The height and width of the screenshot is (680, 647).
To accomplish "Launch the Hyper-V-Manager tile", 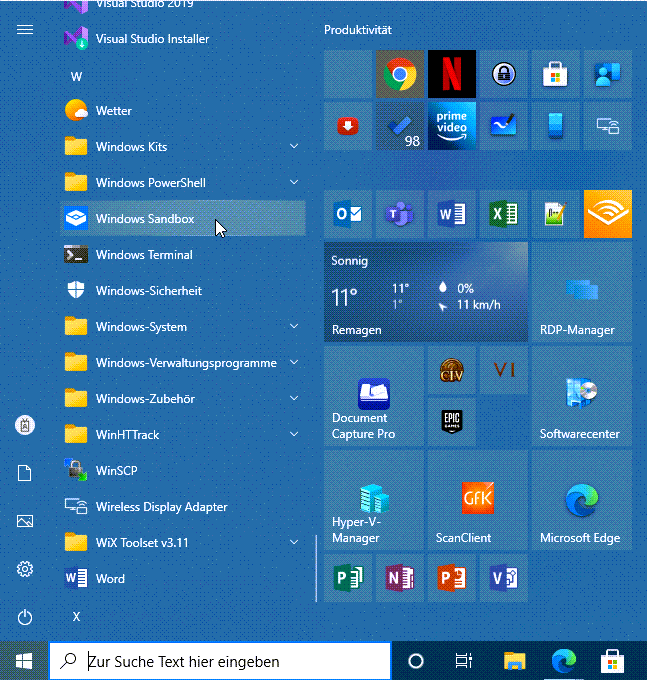I will click(374, 500).
